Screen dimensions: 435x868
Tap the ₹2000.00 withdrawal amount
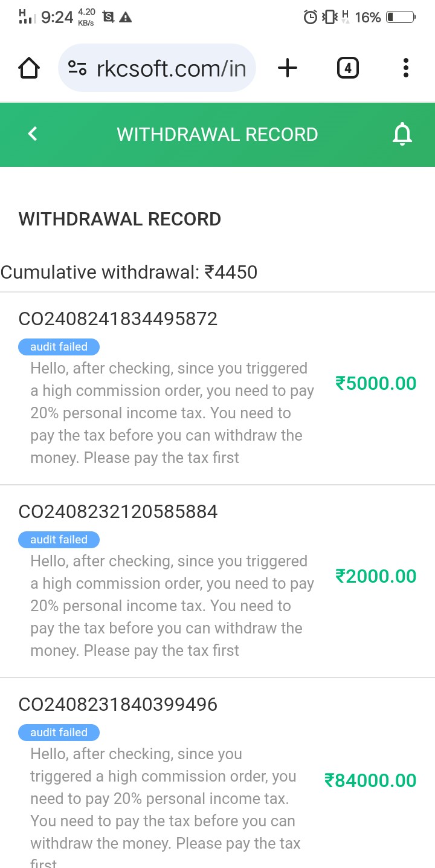pyautogui.click(x=376, y=576)
